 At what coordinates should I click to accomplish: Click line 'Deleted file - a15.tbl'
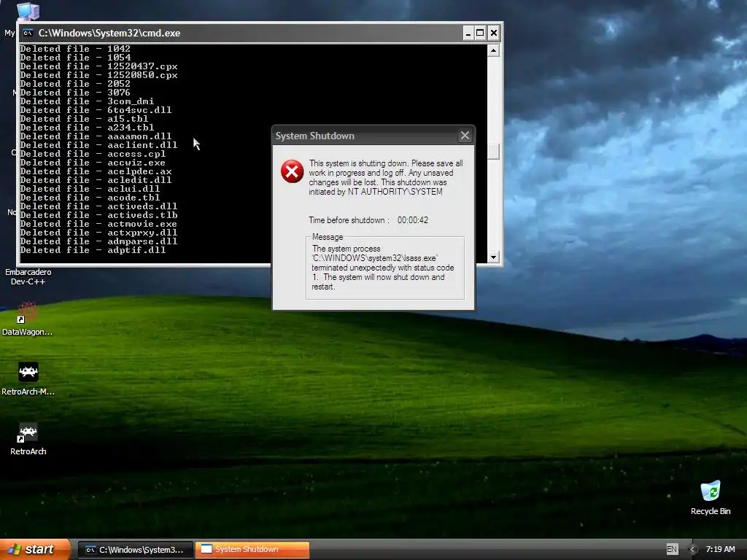84,119
